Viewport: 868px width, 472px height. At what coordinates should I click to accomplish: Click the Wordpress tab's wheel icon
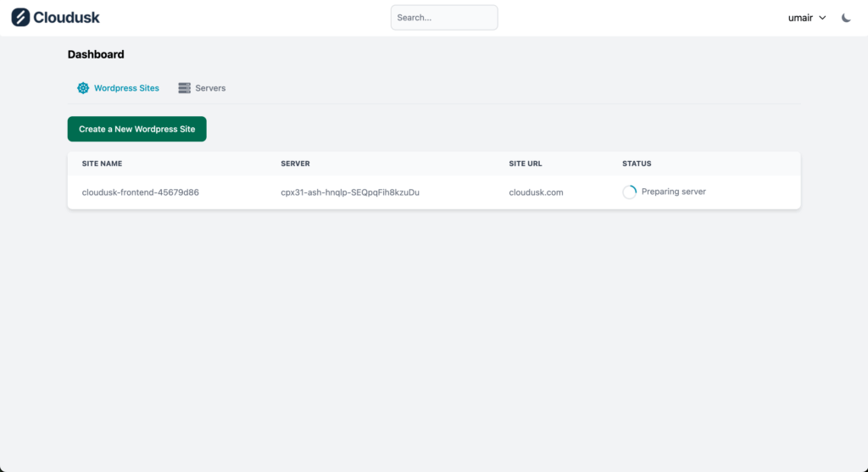pos(83,88)
